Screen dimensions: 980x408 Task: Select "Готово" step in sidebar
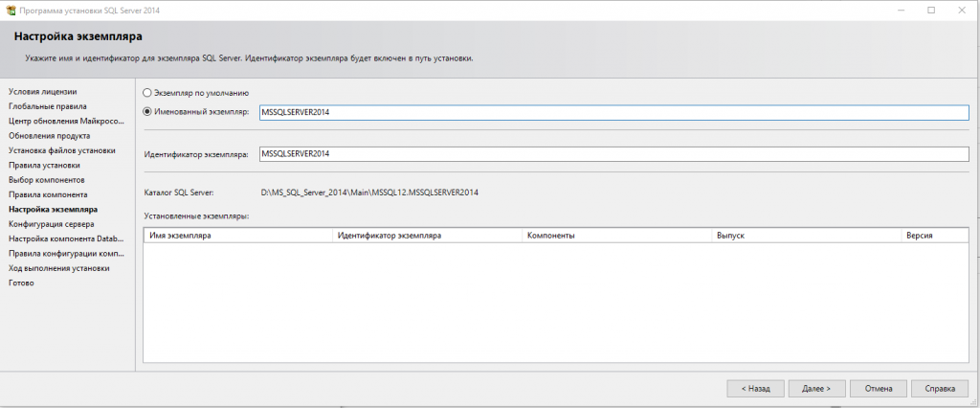tap(21, 283)
